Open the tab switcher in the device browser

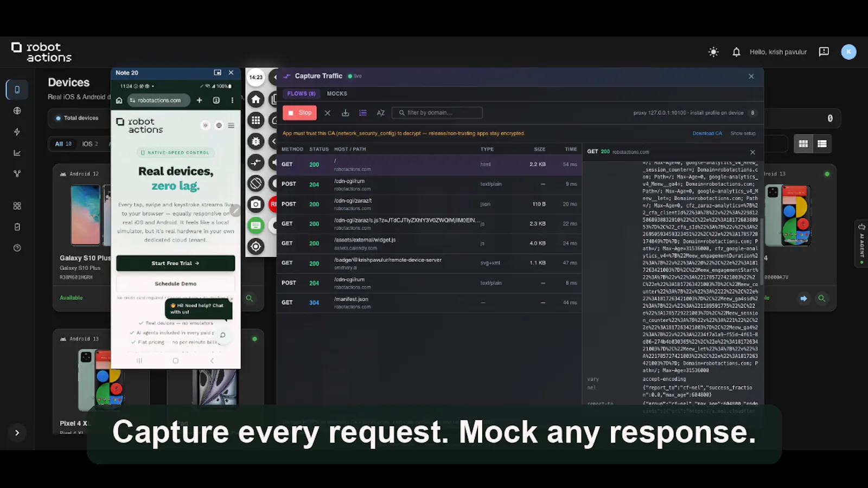[x=216, y=100]
